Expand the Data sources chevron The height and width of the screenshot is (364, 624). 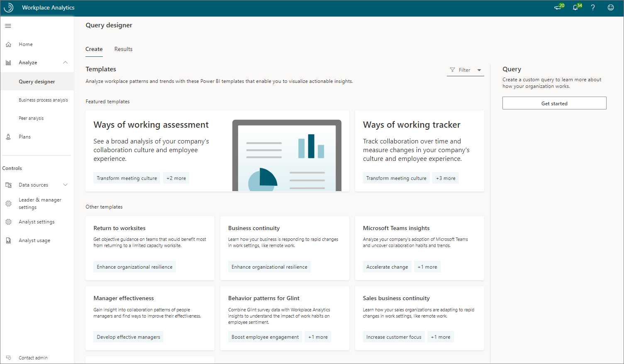tap(65, 185)
